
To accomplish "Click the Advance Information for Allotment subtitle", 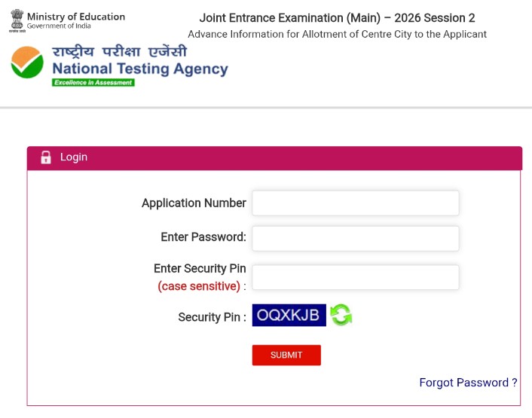I will (x=337, y=34).
